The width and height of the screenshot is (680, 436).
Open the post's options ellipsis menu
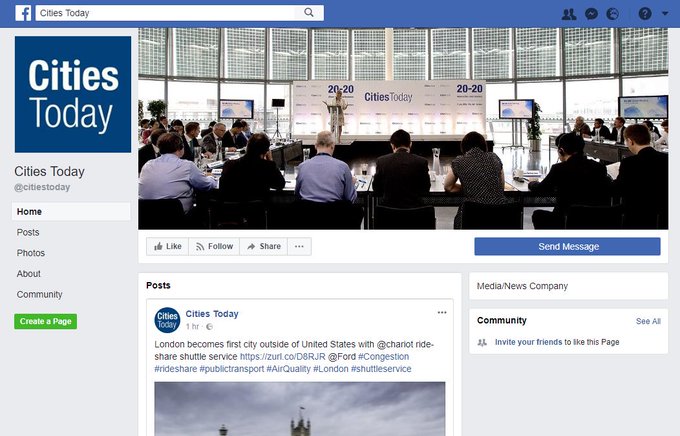click(x=442, y=312)
